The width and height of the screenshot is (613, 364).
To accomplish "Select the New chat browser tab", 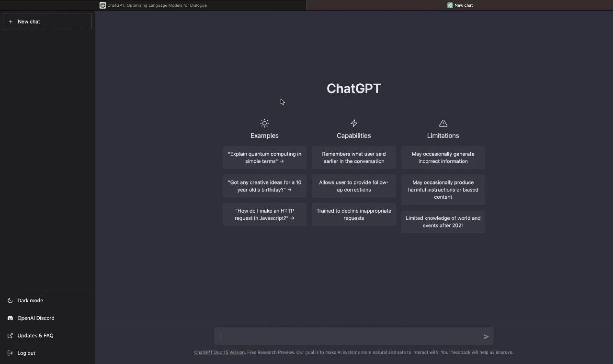I will pos(460,5).
